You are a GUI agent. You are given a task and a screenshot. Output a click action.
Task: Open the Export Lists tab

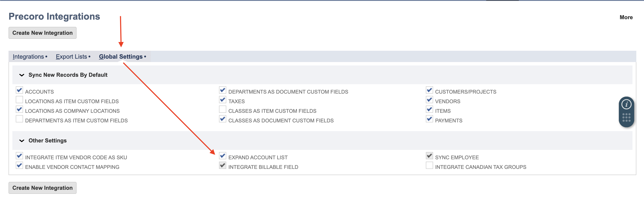(71, 57)
